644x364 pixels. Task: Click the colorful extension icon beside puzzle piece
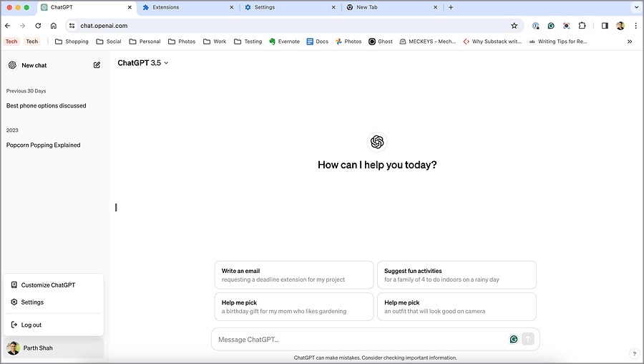click(x=567, y=26)
